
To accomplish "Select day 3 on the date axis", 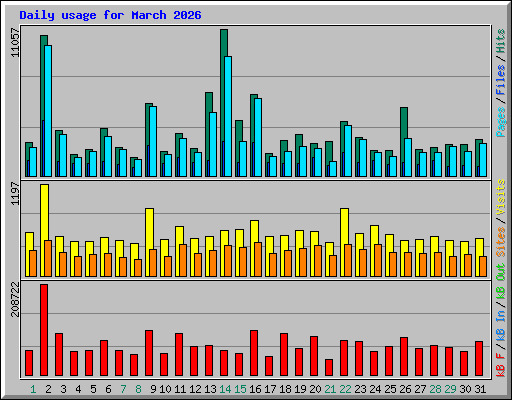I will click(63, 389).
